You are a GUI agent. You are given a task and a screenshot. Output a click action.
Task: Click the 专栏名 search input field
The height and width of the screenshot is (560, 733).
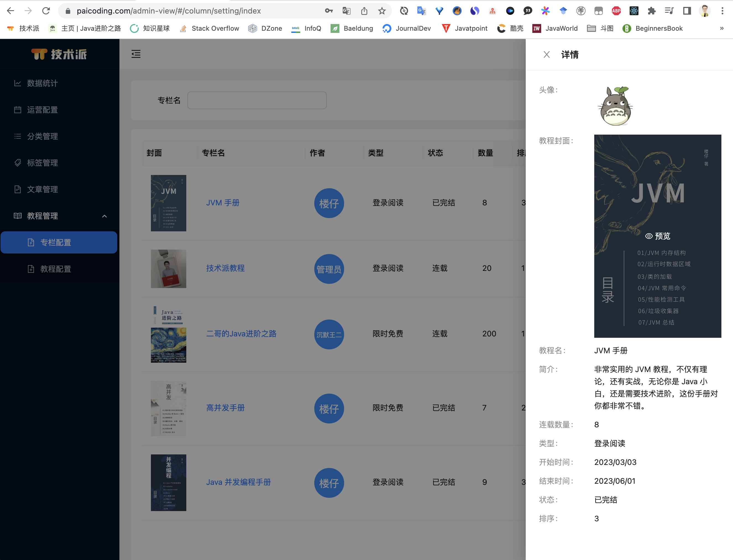coord(257,100)
